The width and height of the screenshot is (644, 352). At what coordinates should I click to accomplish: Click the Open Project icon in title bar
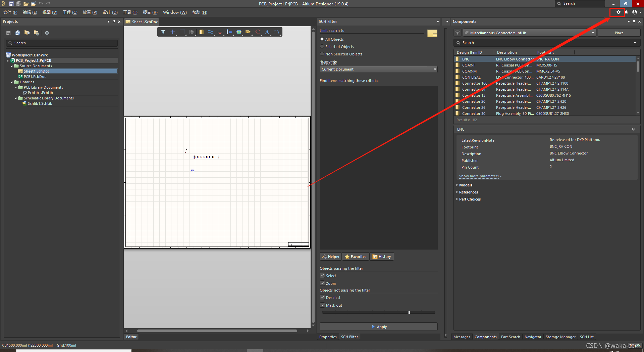[x=33, y=4]
